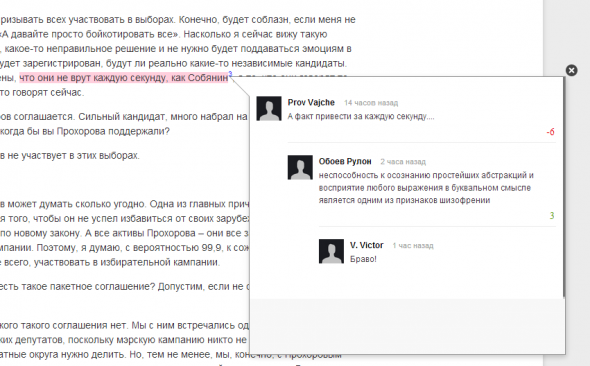Viewport: 590px width, 366px height.
Task: Click the '1 час назад' timestamp
Action: click(x=413, y=246)
